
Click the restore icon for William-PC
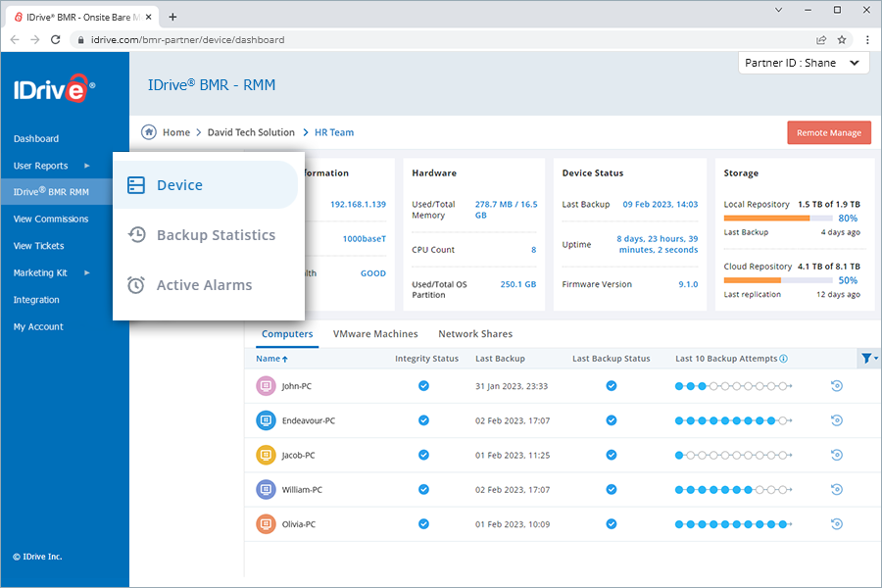click(837, 490)
